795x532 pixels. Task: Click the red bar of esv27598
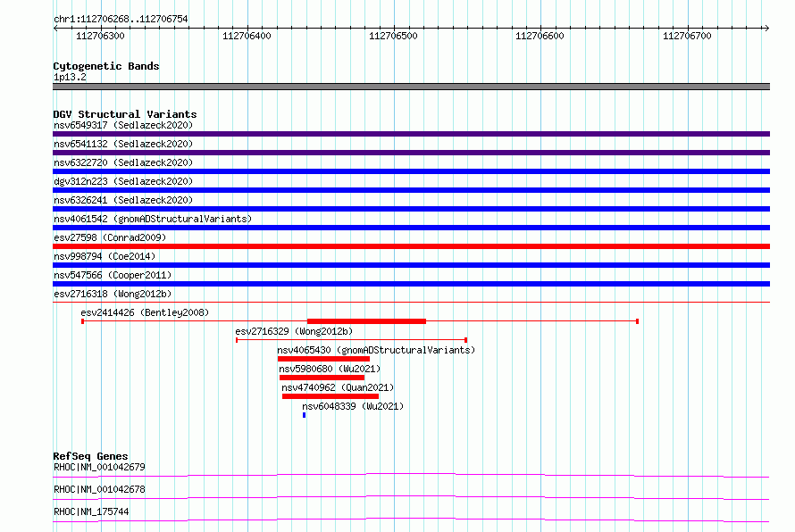[411, 246]
